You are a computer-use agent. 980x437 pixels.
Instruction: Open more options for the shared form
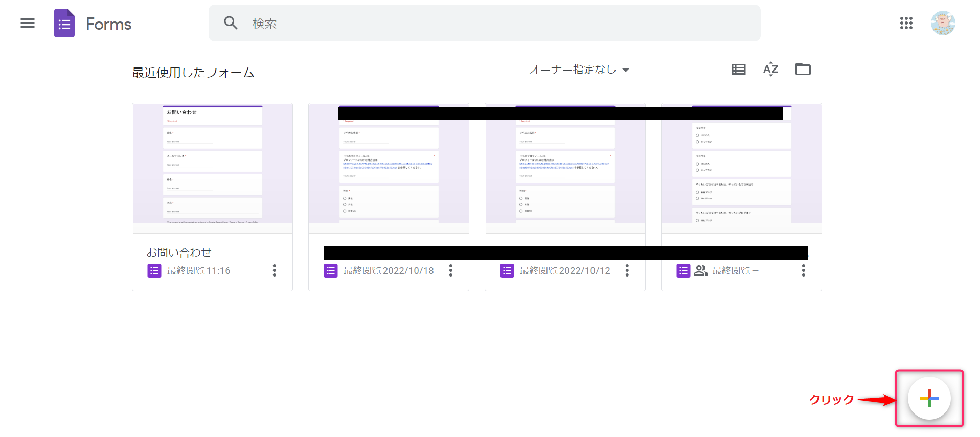804,270
